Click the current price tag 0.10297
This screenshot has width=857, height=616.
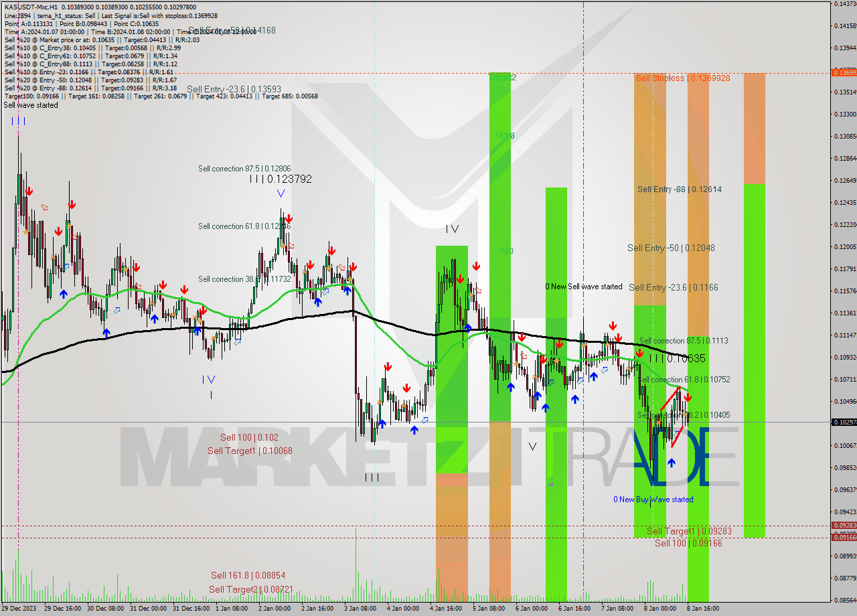844,422
